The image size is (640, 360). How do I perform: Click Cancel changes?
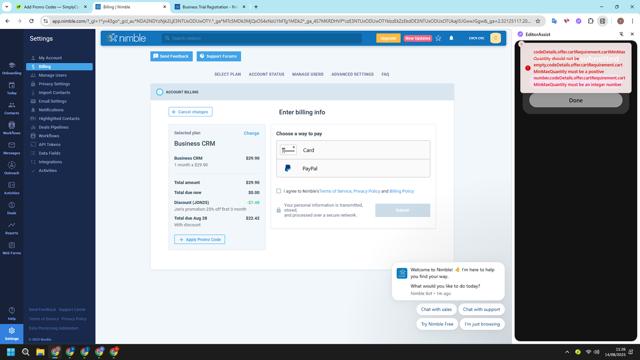190,112
